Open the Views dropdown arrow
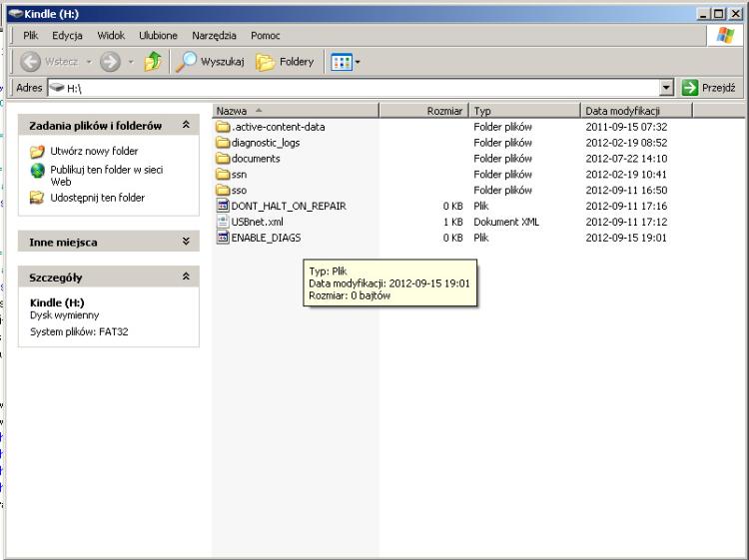 coord(358,62)
